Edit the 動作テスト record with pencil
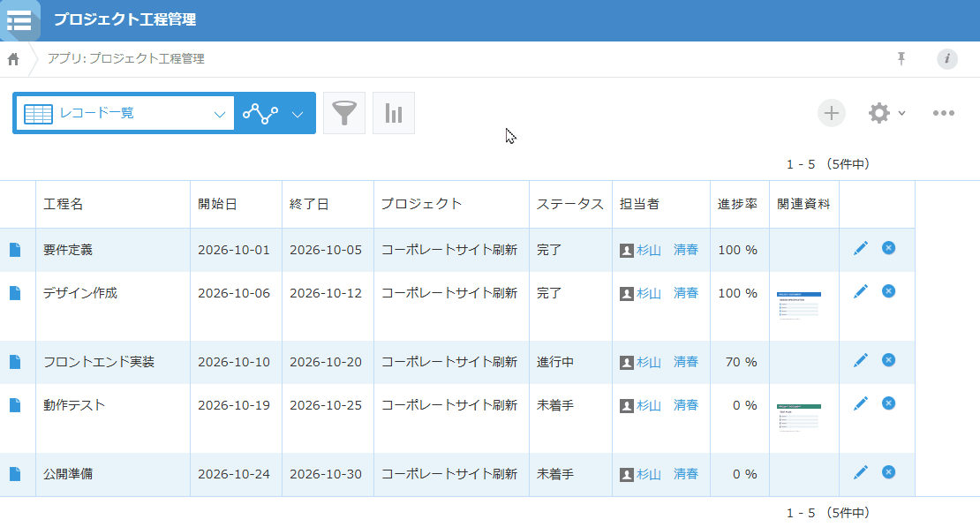 [861, 403]
